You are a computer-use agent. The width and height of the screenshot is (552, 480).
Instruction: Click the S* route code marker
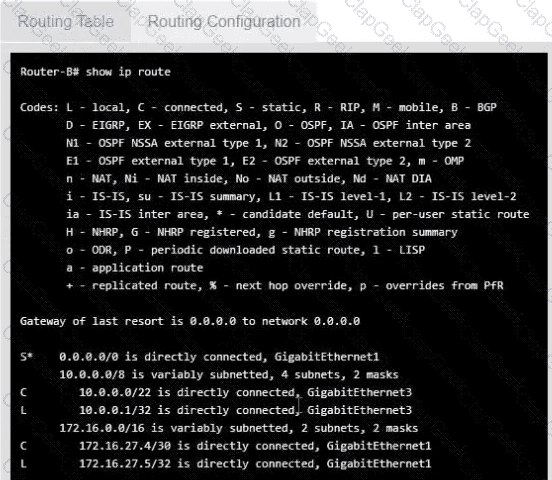(26, 357)
